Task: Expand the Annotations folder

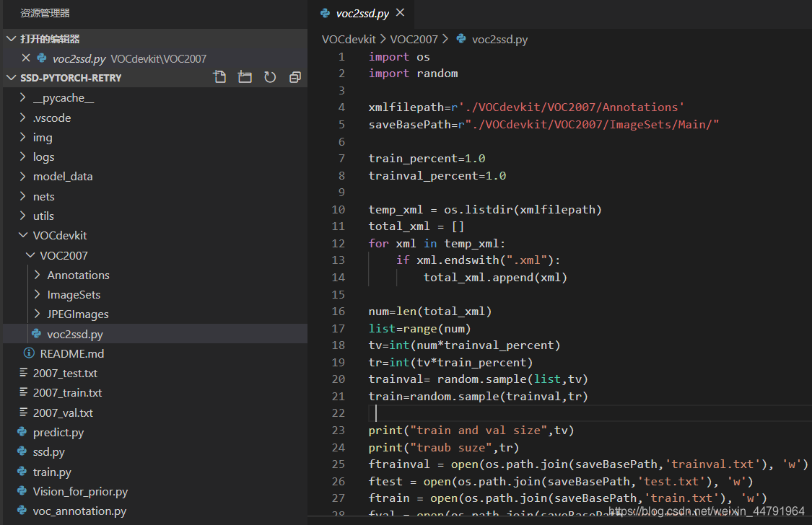Action: coord(38,275)
